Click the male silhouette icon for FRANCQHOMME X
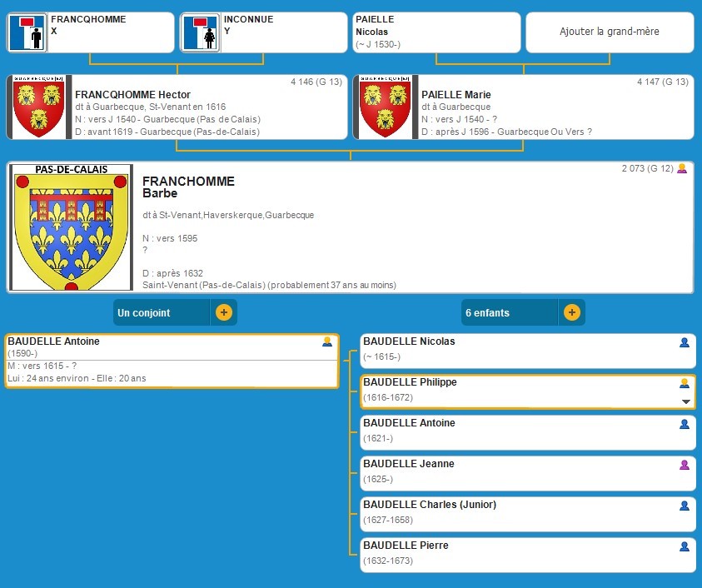The width and height of the screenshot is (702, 588). pyautogui.click(x=27, y=32)
